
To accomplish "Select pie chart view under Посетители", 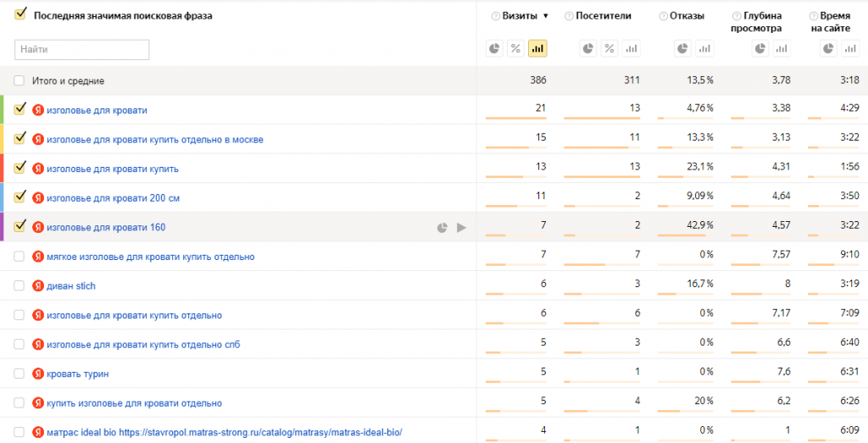I will 588,48.
